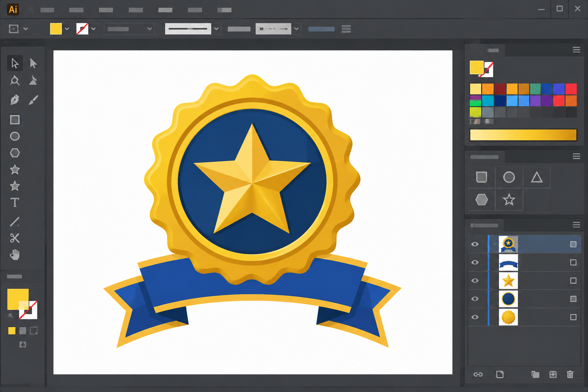The height and width of the screenshot is (392, 588).
Task: Click large yellow fill box in left toolbar
Action: pos(18,299)
